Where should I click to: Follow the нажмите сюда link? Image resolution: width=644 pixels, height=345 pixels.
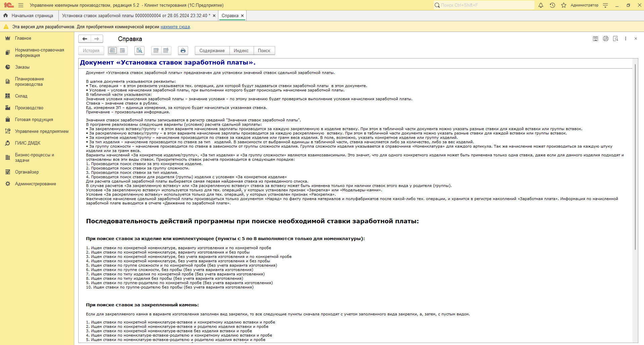(x=175, y=27)
